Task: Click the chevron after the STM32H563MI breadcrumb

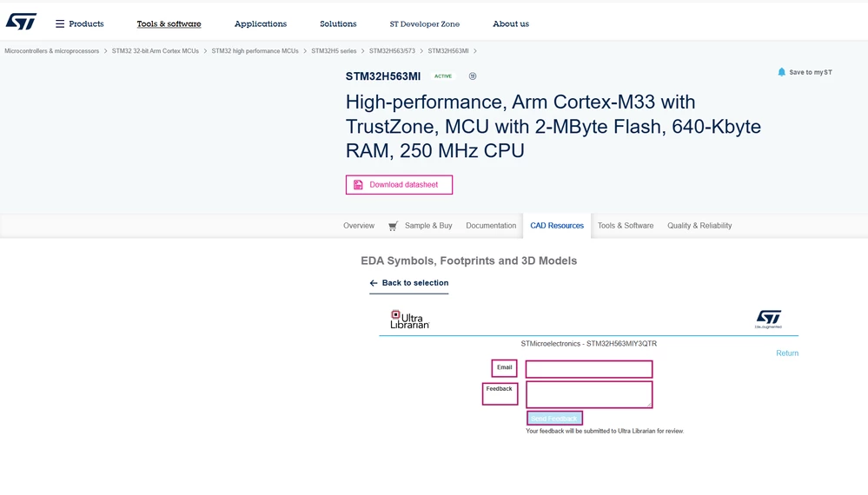Action: click(x=475, y=51)
